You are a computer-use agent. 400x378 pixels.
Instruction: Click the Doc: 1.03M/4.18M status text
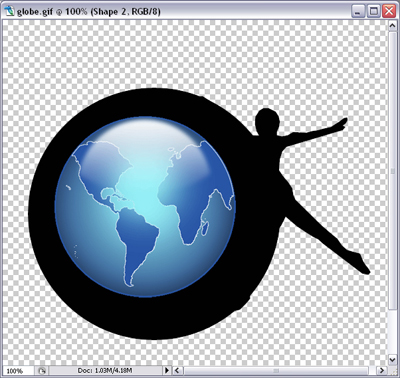pos(105,370)
